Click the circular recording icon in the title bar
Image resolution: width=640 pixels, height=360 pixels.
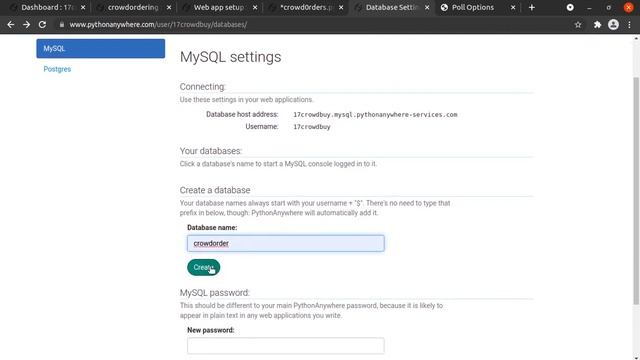click(570, 7)
